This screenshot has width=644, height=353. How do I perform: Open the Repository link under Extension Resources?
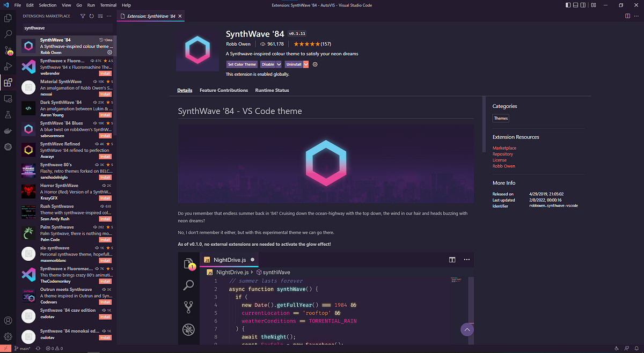coord(503,154)
